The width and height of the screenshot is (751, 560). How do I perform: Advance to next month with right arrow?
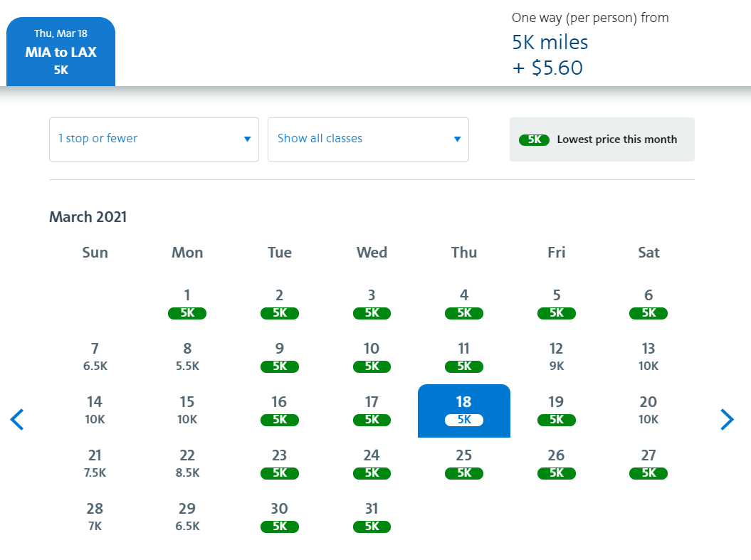coord(726,419)
